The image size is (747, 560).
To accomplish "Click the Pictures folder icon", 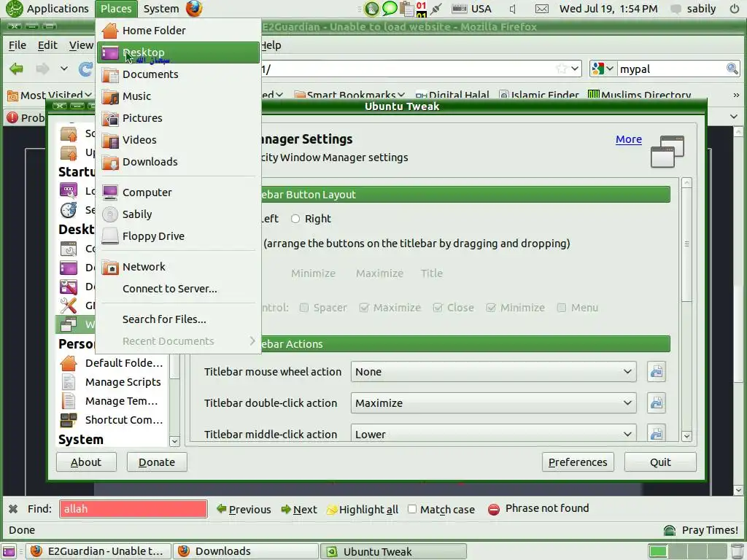I will pos(110,118).
